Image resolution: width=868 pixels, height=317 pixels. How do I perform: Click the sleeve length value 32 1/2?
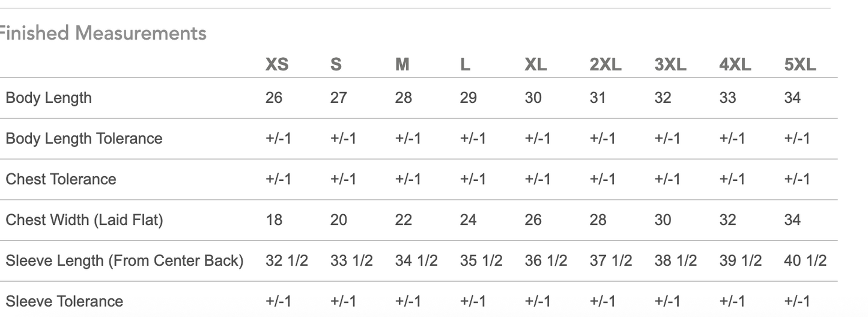coord(287,260)
